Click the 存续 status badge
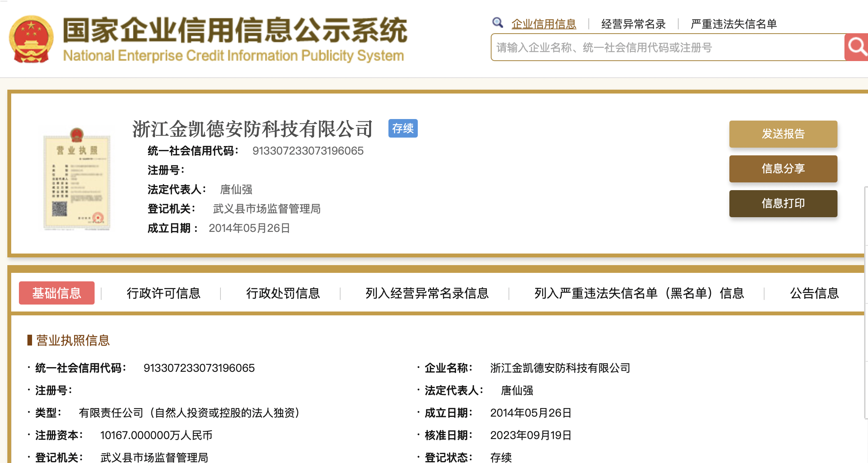This screenshot has height=463, width=868. [403, 128]
